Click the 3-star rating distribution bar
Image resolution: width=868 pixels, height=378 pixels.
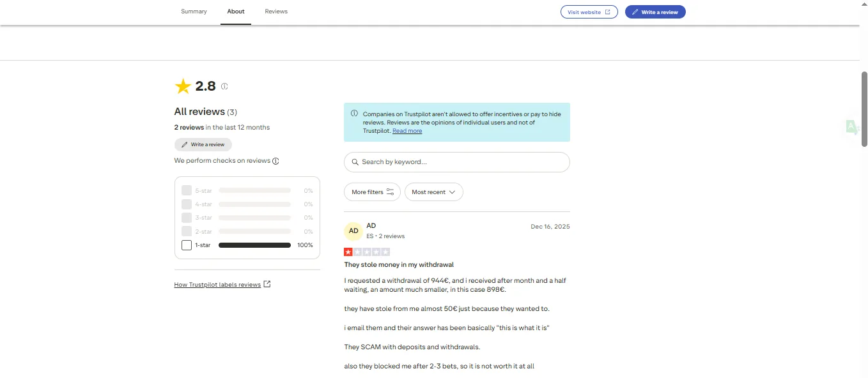254,218
